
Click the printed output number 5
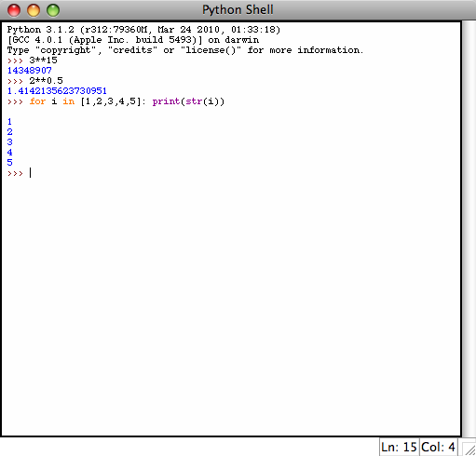click(10, 163)
